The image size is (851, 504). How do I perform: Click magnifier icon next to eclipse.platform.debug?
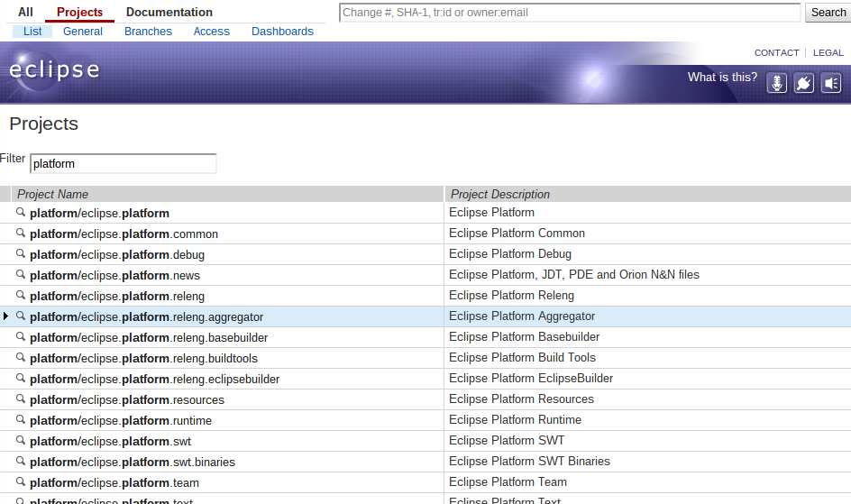click(x=21, y=253)
